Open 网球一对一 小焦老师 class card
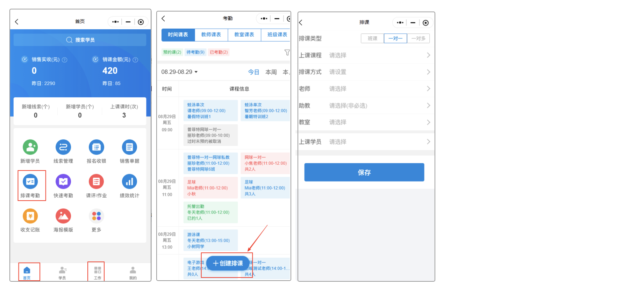Image resolution: width=644 pixels, height=296 pixels. pos(265,163)
